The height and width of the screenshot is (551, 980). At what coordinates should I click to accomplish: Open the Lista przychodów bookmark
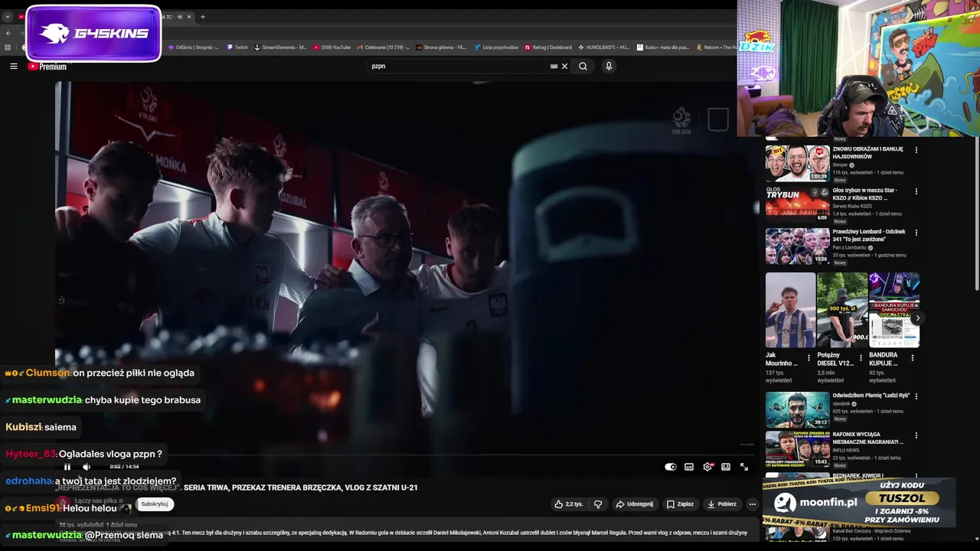[x=497, y=47]
